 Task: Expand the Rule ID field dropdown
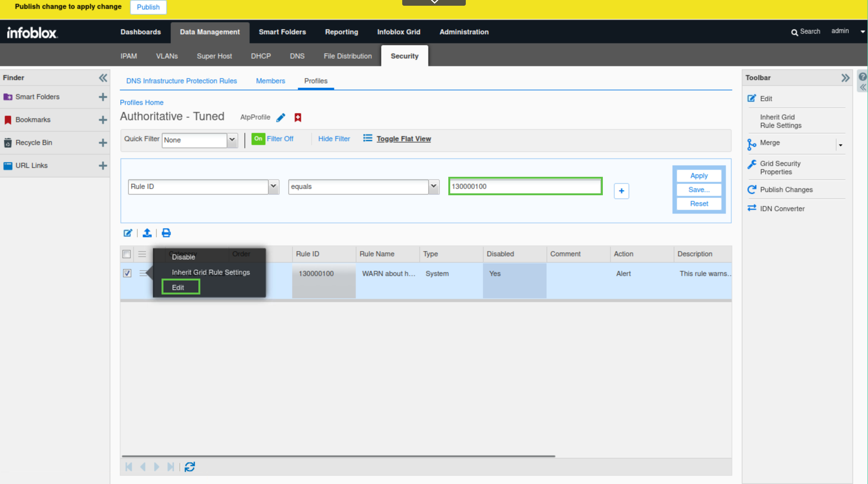273,186
